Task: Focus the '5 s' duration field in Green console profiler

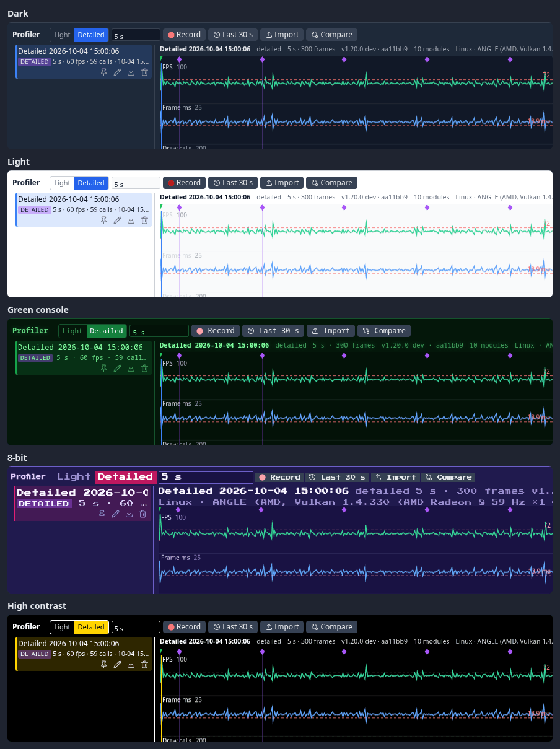Action: click(159, 331)
